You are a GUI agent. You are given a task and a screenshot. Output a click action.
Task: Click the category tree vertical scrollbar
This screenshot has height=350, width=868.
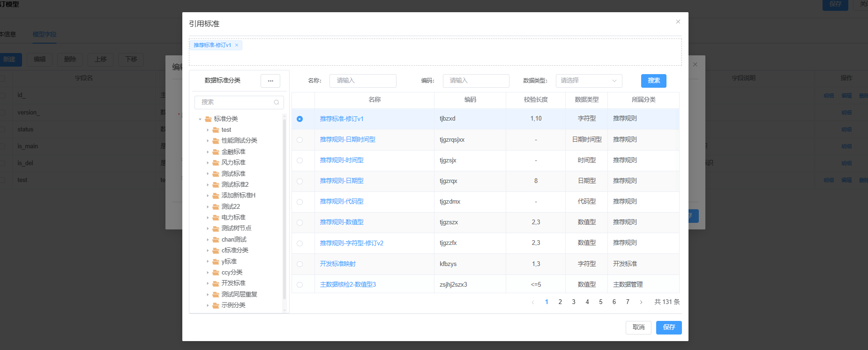[x=284, y=209]
